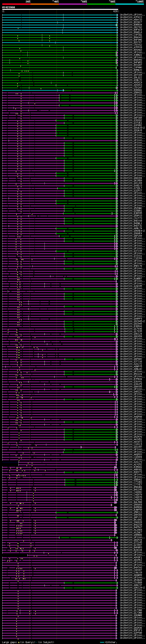
Task: Select the UniRef100_Q6P2A9 label
Action: coord(131,236)
